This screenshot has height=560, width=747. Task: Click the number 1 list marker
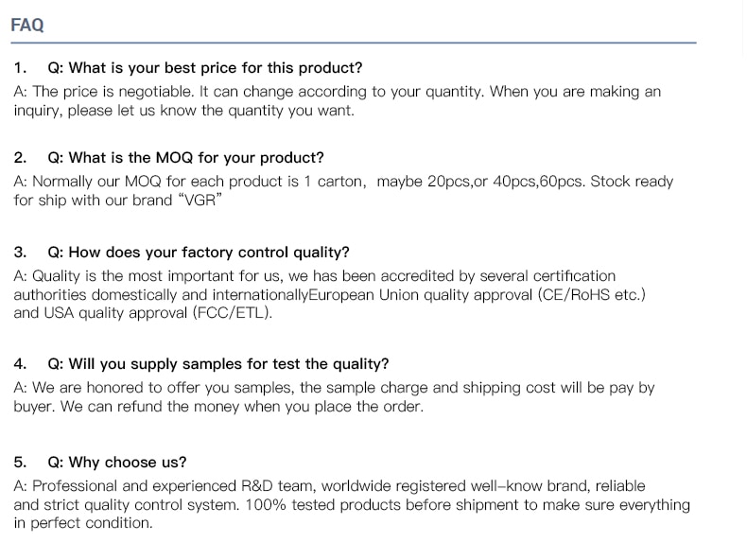pyautogui.click(x=20, y=68)
